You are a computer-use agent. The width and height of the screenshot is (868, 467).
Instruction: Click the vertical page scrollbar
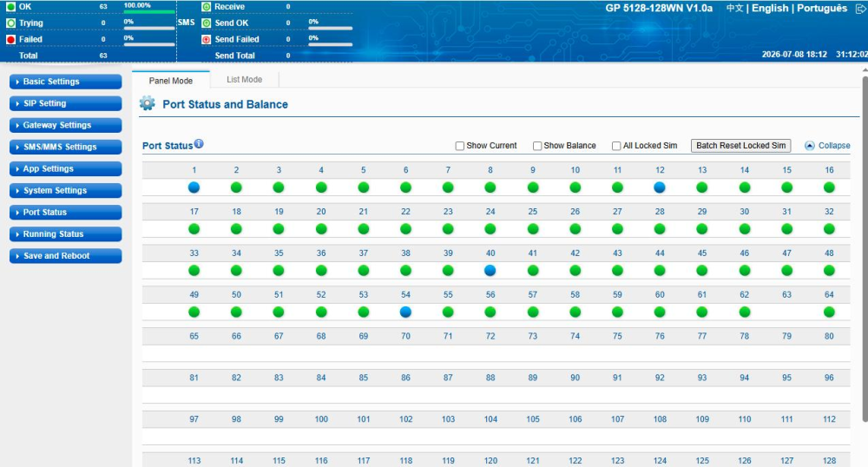[x=865, y=249]
